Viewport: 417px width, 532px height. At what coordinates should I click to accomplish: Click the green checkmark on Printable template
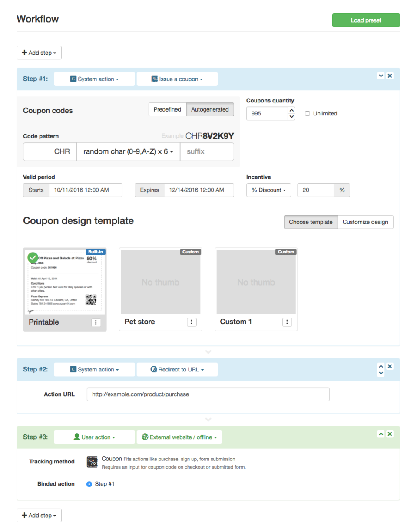(33, 257)
